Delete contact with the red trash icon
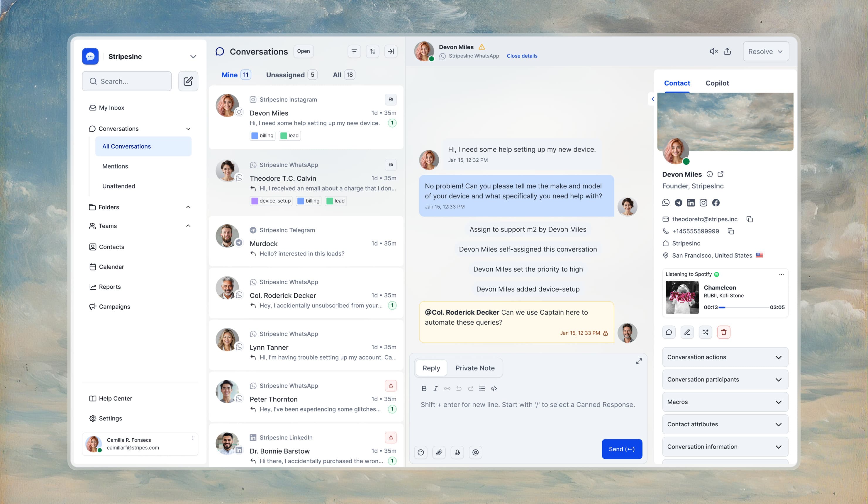This screenshot has height=504, width=868. tap(724, 332)
